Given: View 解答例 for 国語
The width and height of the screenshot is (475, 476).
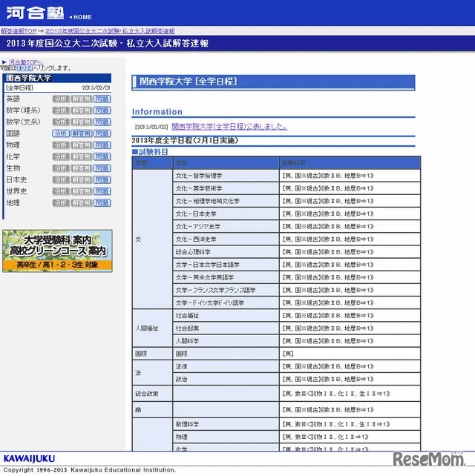Looking at the screenshot, I should [82, 133].
